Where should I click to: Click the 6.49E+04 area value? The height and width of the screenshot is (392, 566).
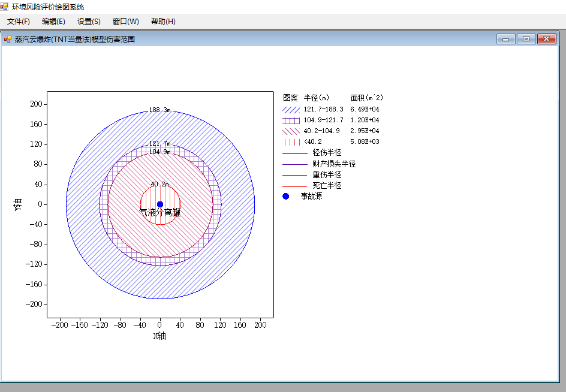point(365,109)
